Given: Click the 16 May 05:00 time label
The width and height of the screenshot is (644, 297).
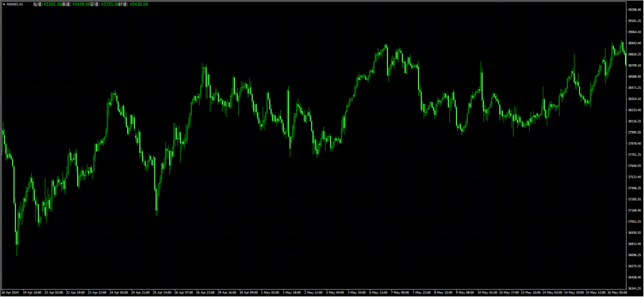Looking at the screenshot, I should coord(616,292).
